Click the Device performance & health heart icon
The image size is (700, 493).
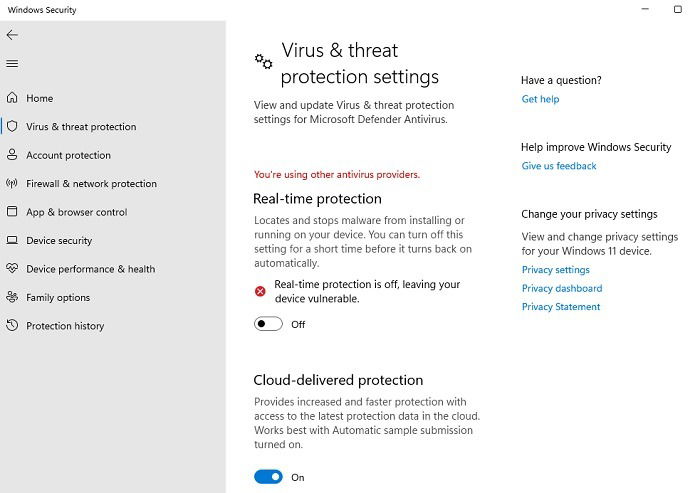pos(12,268)
